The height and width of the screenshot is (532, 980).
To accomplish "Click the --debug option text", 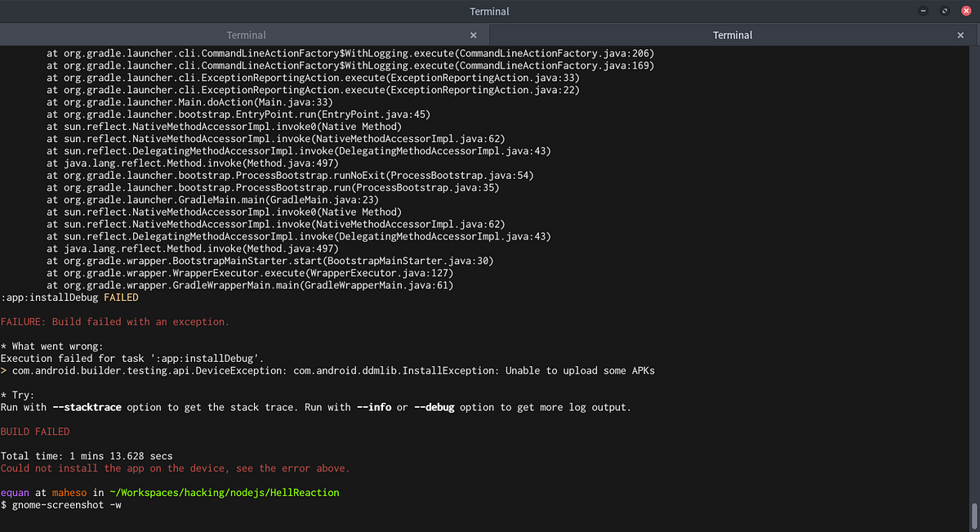I will (434, 407).
